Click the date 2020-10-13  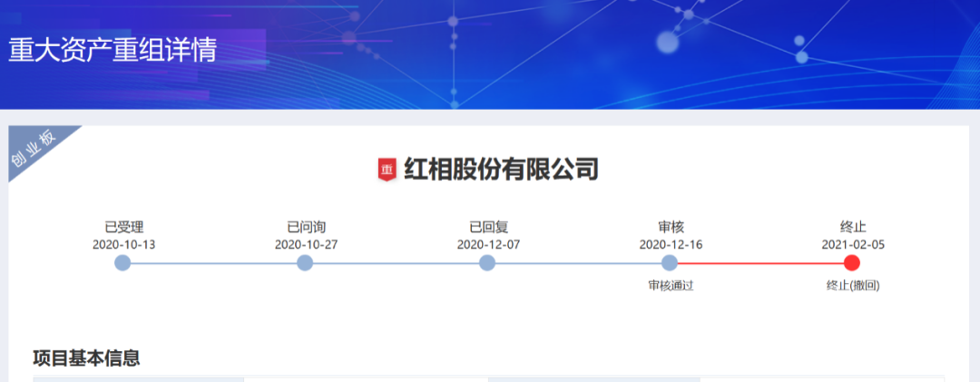[124, 245]
